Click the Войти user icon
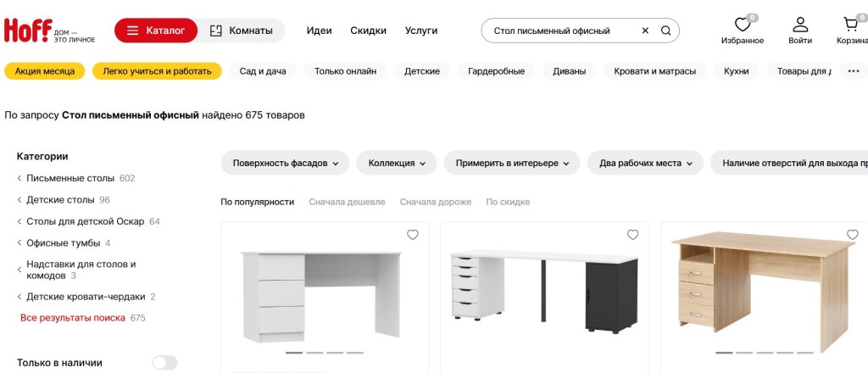This screenshot has height=373, width=868. [x=800, y=30]
